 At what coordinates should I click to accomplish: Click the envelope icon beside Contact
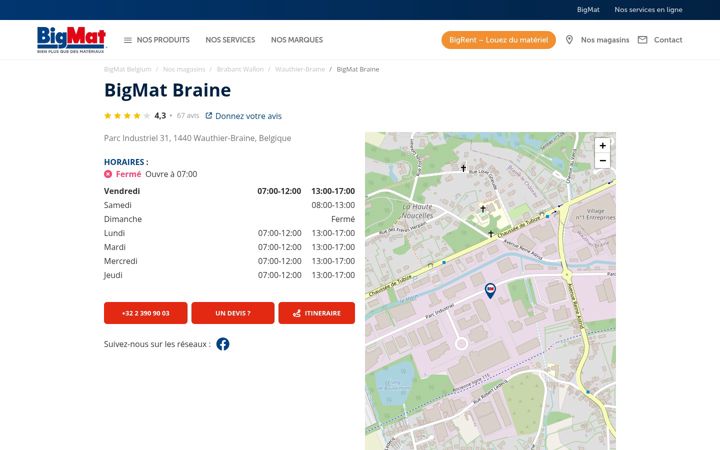coord(642,40)
